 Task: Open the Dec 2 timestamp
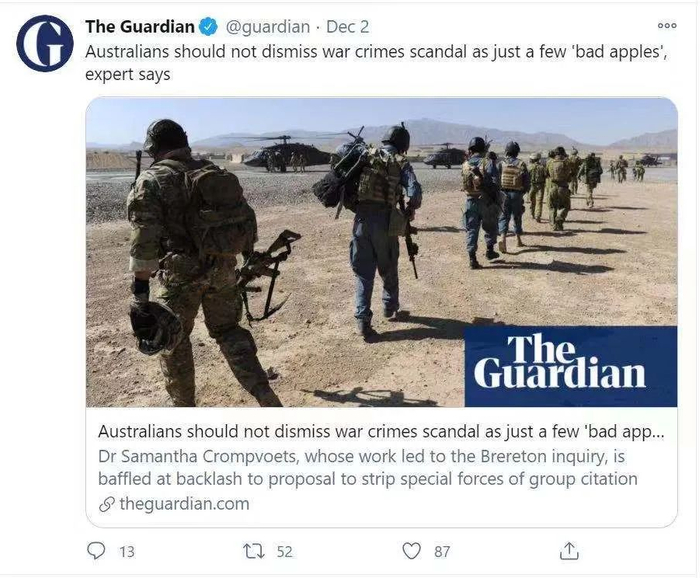[x=347, y=27]
